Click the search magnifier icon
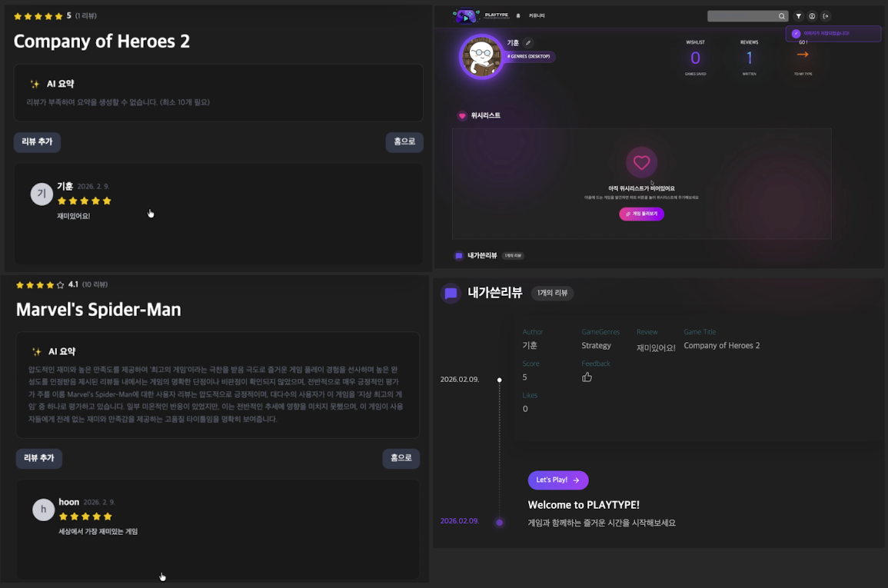 point(782,16)
